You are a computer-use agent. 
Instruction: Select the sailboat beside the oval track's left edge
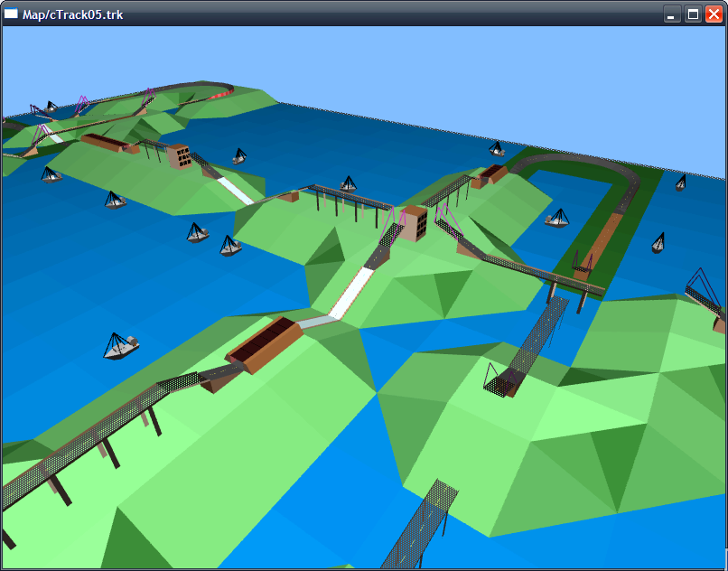point(556,218)
